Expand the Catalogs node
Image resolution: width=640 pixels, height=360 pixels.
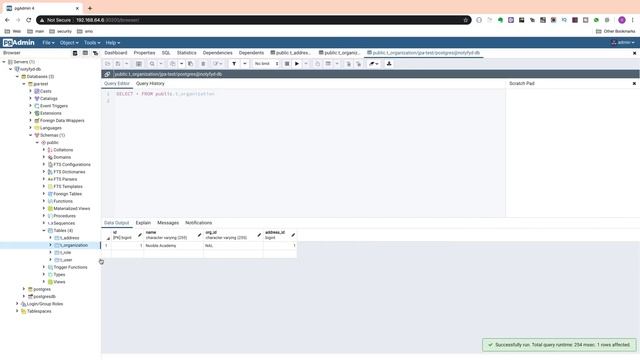(31, 98)
